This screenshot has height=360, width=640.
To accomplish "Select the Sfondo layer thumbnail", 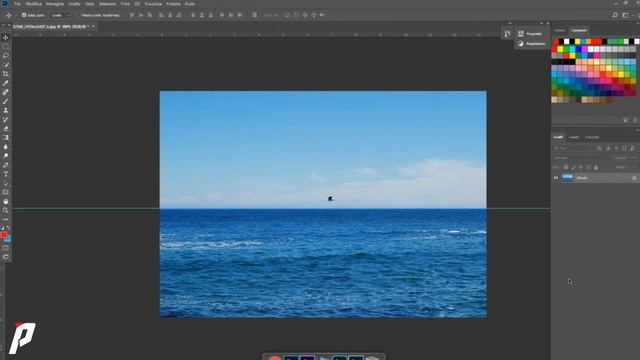I will pos(567,178).
